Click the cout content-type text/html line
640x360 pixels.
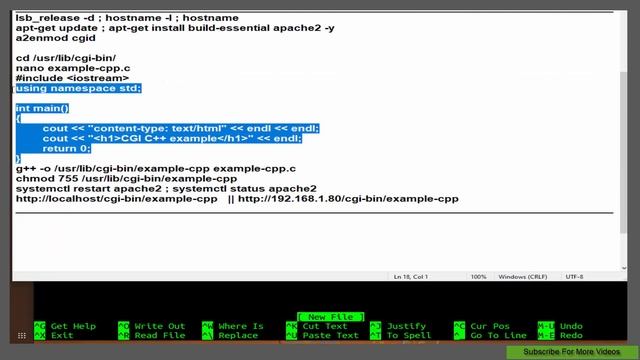[x=181, y=129]
